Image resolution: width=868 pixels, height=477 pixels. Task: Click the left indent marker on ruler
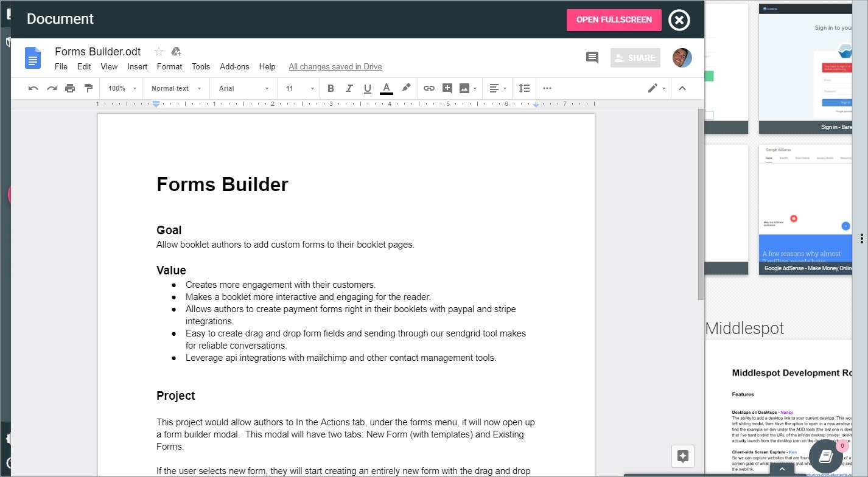coord(156,105)
